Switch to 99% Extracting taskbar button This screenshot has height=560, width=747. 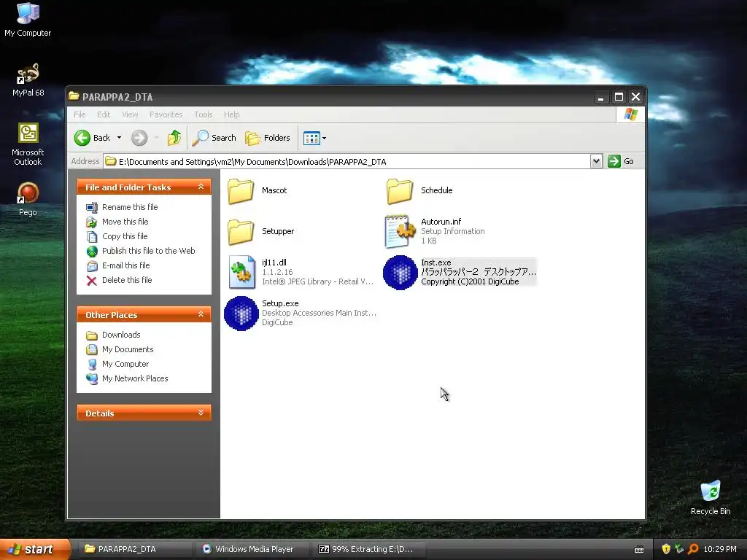tap(370, 549)
